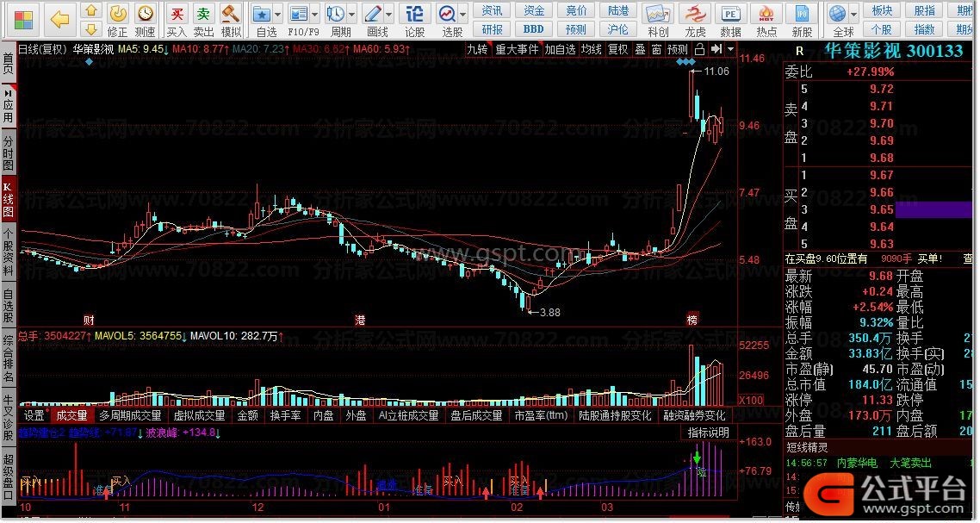Open the 修正 refresh icon
The image size is (980, 523).
(117, 20)
